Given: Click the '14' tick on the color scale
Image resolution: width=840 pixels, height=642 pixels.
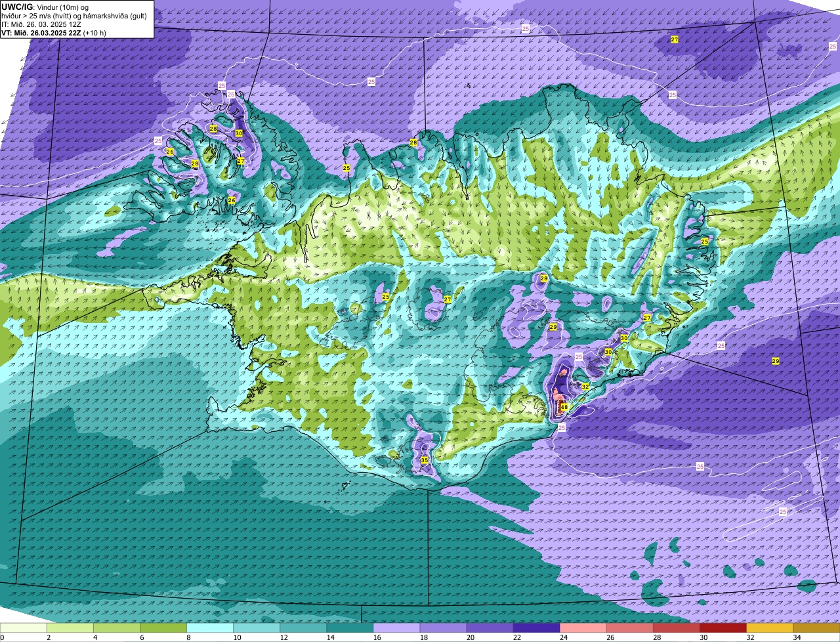Looking at the screenshot, I should [x=329, y=637].
